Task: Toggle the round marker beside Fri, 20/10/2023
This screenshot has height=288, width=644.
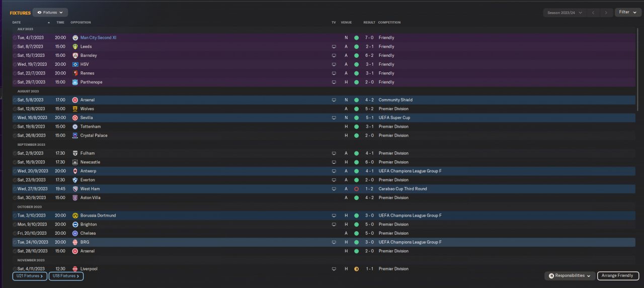Action: pos(15,233)
